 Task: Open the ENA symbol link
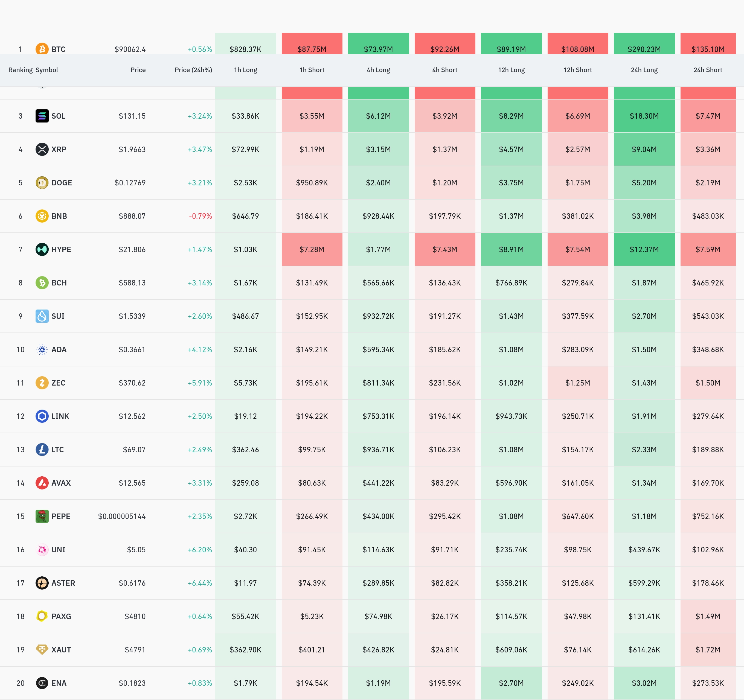(x=59, y=683)
